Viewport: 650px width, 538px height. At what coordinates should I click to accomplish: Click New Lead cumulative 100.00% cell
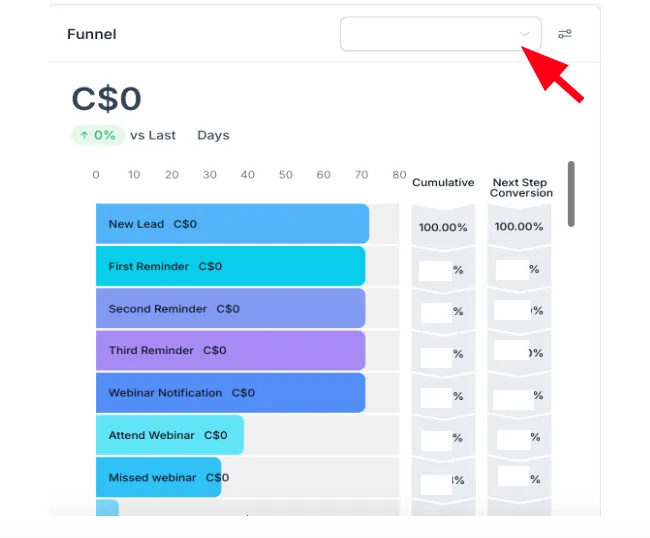tap(443, 227)
